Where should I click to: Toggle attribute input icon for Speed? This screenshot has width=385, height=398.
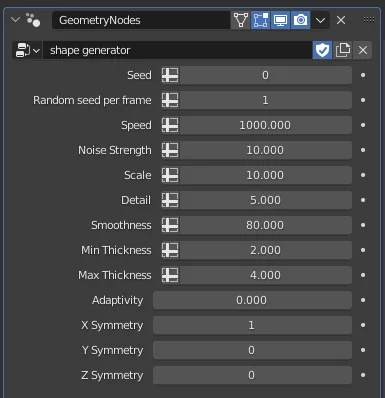click(x=170, y=125)
